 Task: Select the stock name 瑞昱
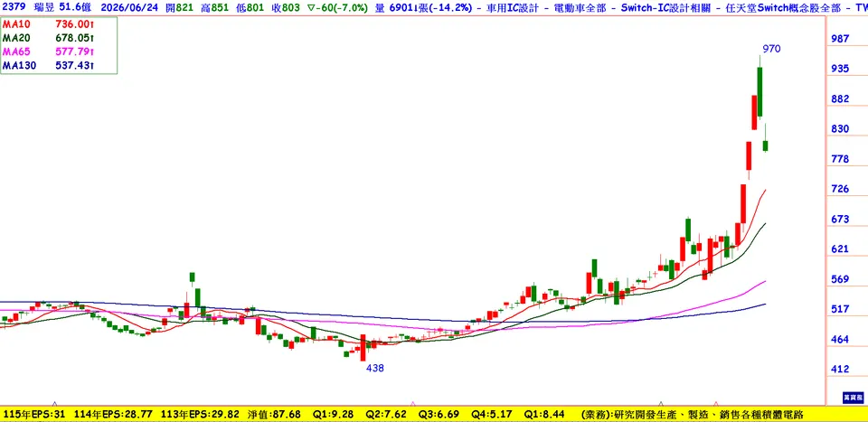(43, 9)
